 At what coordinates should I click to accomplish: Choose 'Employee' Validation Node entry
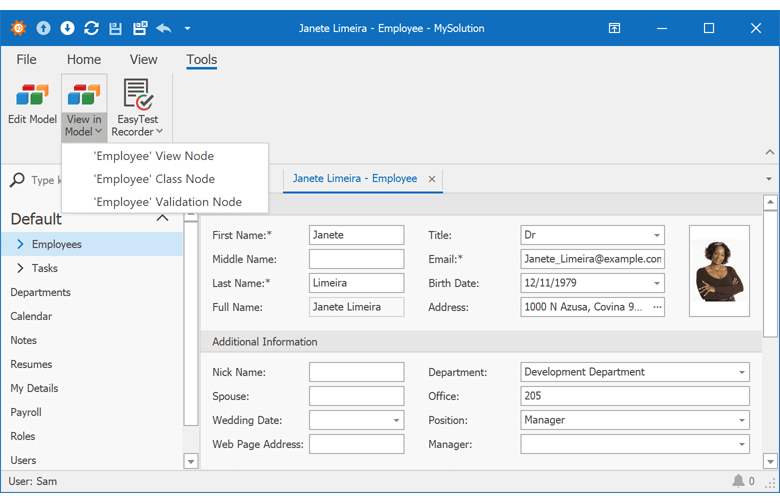tap(167, 202)
